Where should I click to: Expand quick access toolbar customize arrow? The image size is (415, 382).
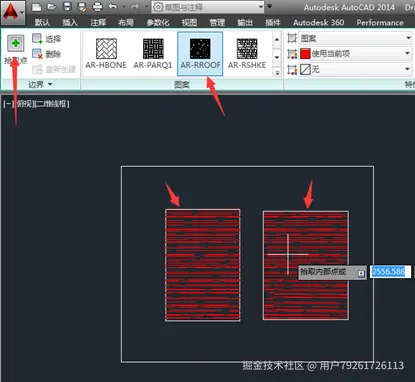(270, 6)
